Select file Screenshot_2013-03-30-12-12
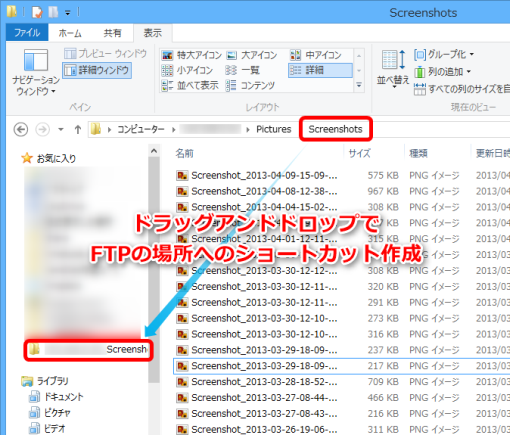This screenshot has width=510, height=435. coord(264,271)
